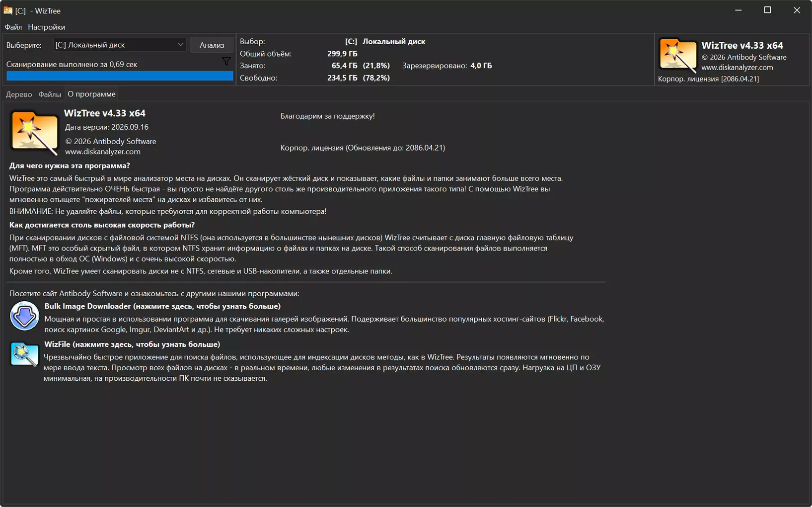Click the Посетите сайт Antibody Software line
The width and height of the screenshot is (812, 507).
(x=154, y=293)
